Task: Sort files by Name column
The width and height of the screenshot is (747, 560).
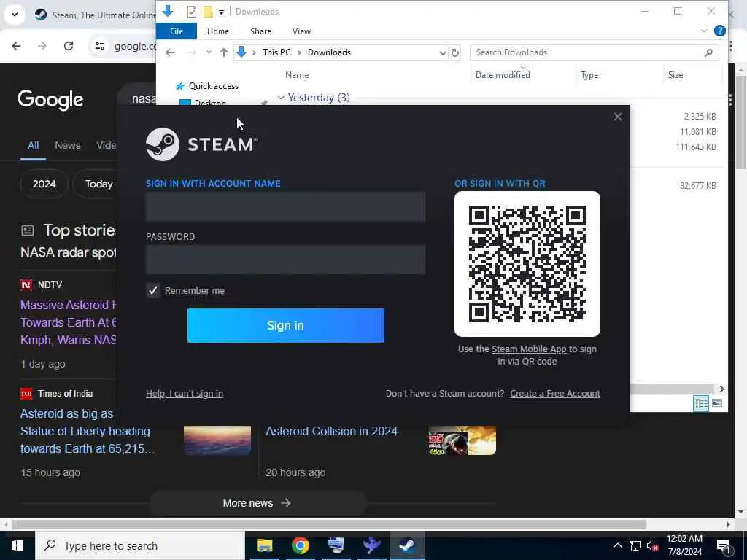Action: (x=297, y=75)
